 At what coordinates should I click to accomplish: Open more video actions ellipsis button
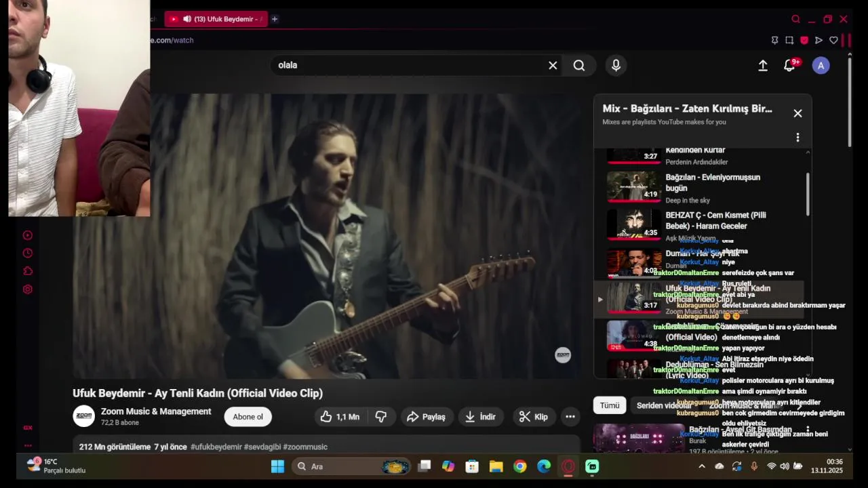click(570, 417)
